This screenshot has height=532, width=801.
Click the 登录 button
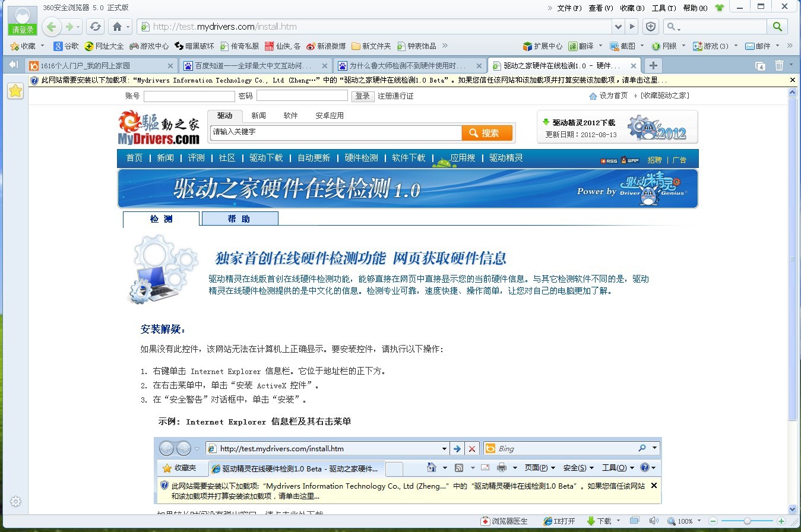tap(363, 96)
